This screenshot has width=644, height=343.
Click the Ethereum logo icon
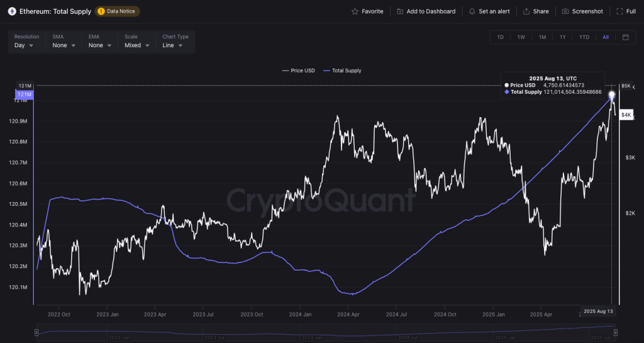click(12, 11)
